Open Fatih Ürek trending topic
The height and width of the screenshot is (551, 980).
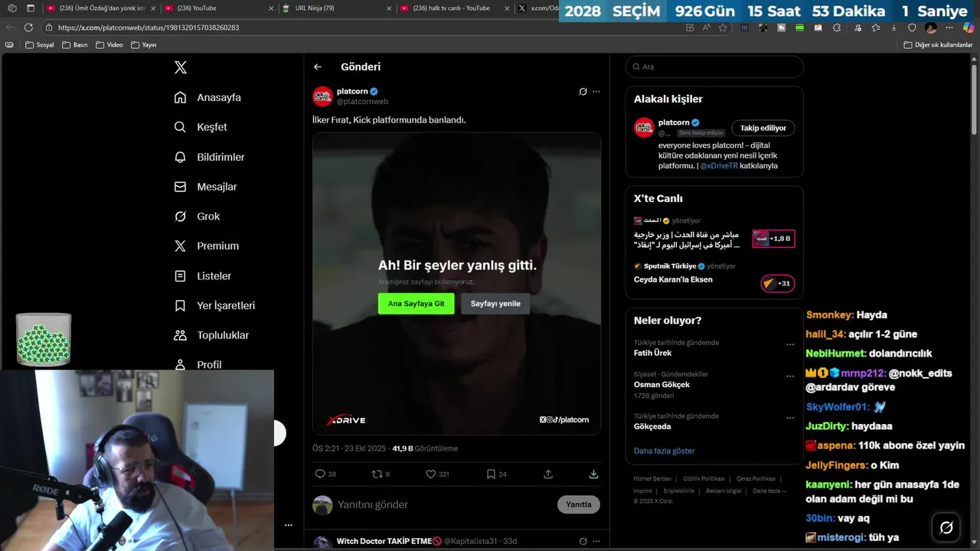coord(652,353)
